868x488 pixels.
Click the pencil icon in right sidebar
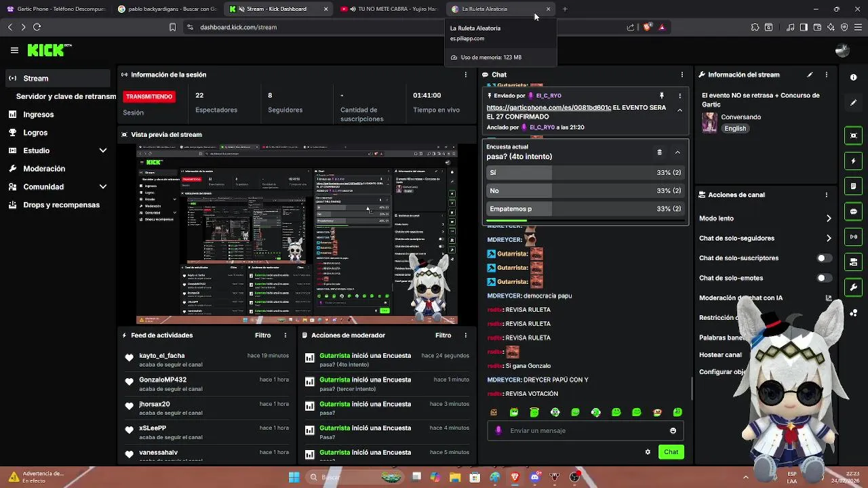coord(853,103)
